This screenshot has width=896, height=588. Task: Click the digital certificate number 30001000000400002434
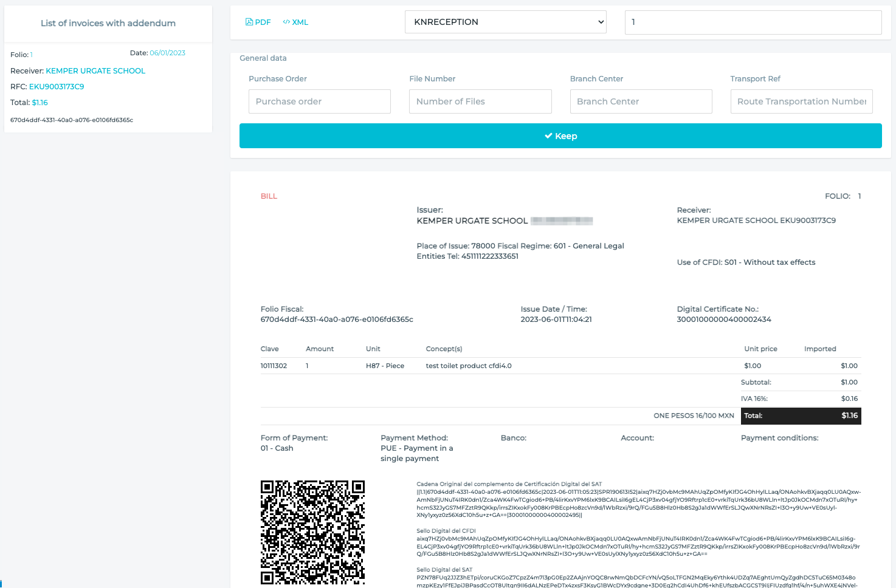(724, 320)
